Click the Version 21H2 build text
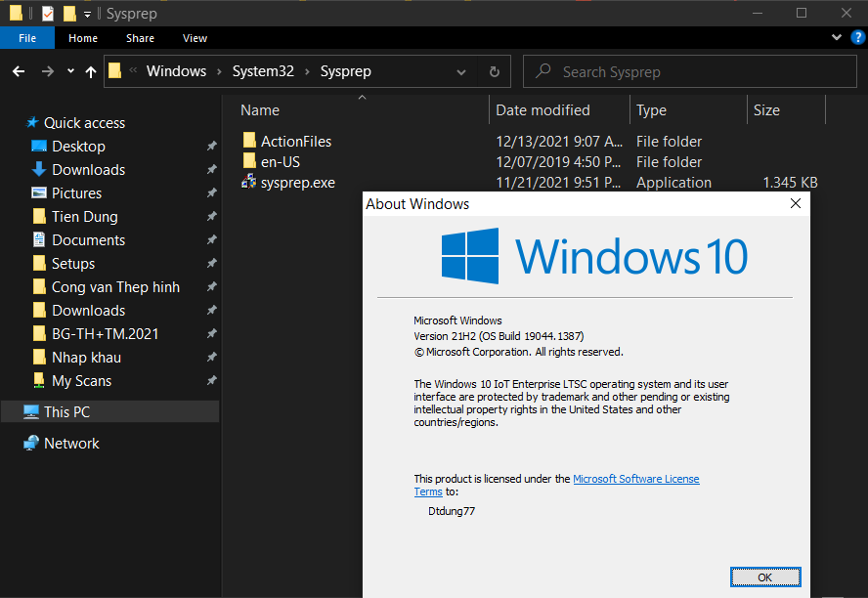Viewport: 868px width, 598px height. pos(499,336)
